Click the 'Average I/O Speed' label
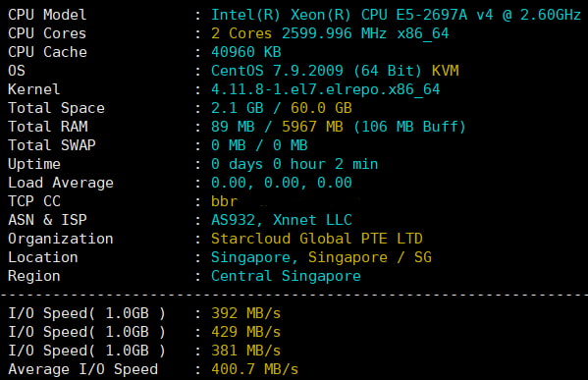The height and width of the screenshot is (380, 588). point(83,369)
